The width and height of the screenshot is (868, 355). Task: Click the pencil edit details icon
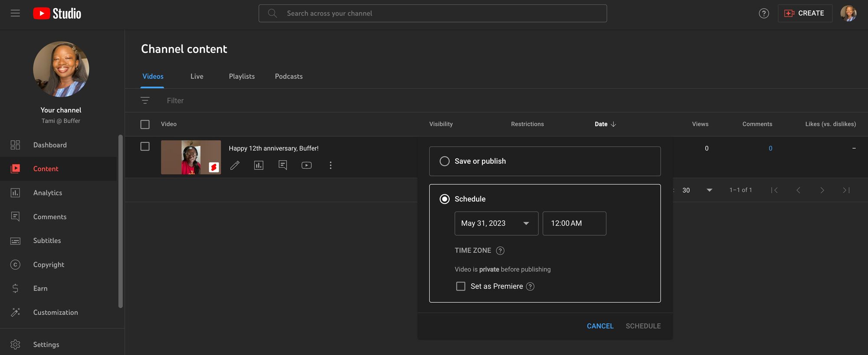pos(235,165)
